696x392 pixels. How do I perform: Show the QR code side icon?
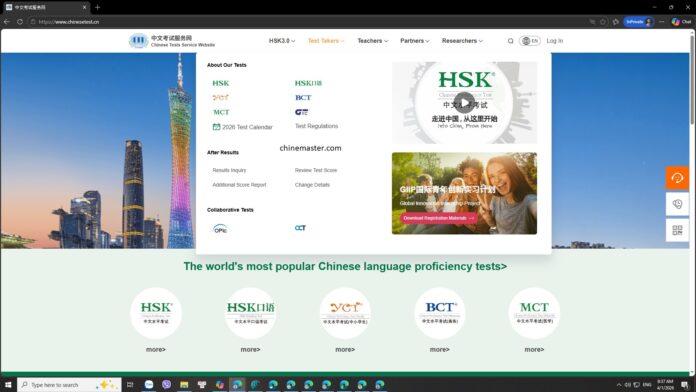[x=677, y=230]
